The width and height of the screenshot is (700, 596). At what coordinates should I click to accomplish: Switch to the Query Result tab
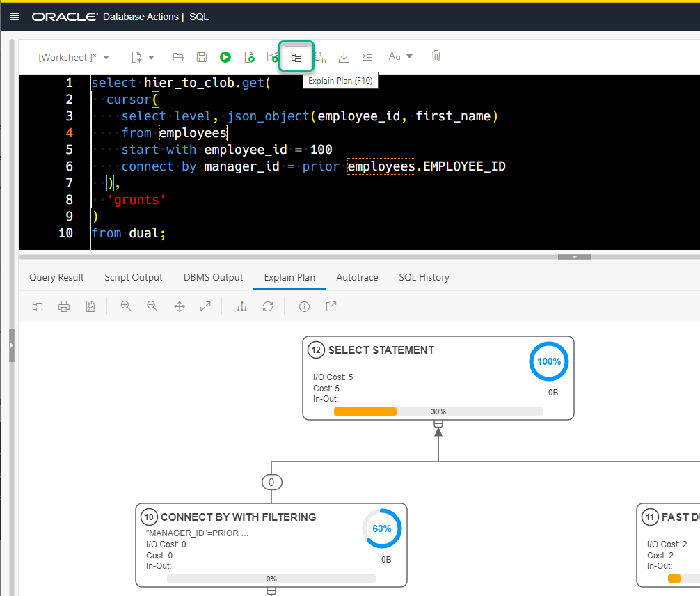pos(56,277)
